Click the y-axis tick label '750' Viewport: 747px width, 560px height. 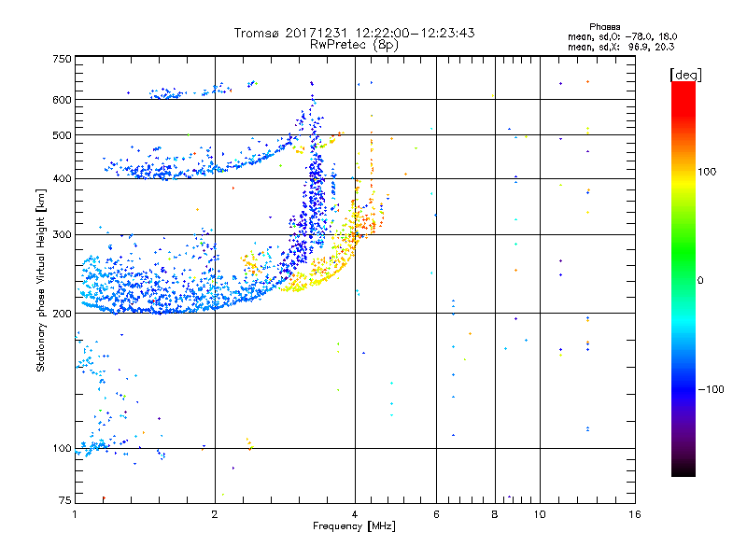(x=62, y=59)
